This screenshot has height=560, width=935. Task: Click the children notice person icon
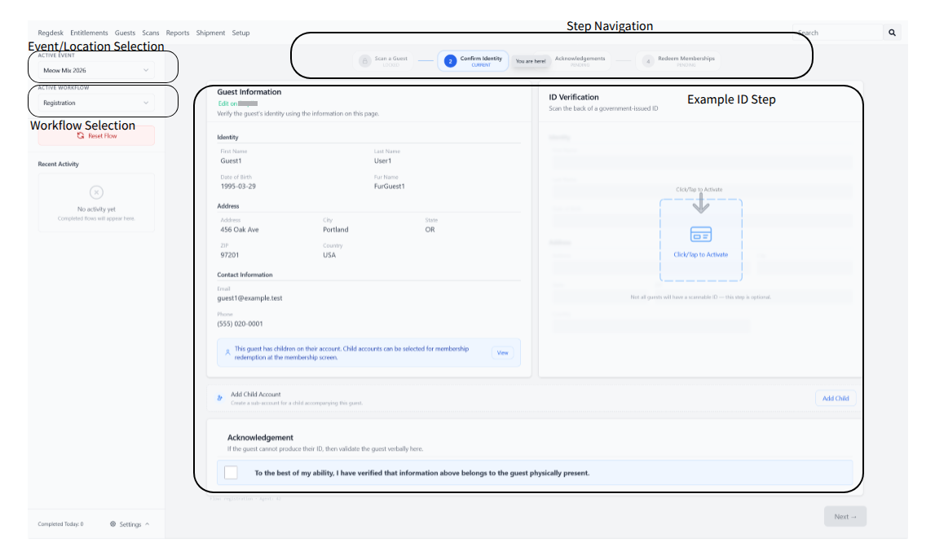click(x=227, y=352)
